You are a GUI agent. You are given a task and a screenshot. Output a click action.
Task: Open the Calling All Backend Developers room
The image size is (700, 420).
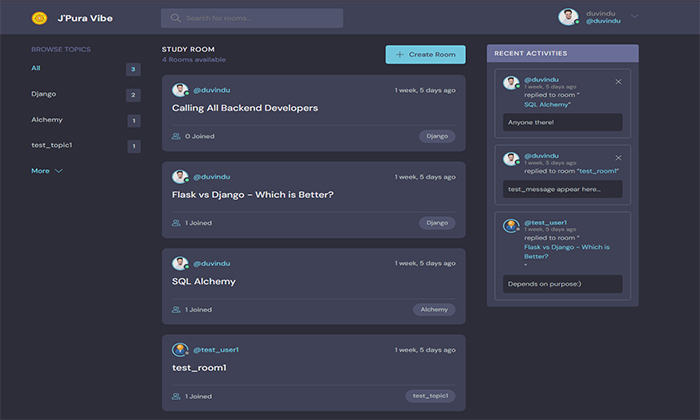tap(245, 108)
